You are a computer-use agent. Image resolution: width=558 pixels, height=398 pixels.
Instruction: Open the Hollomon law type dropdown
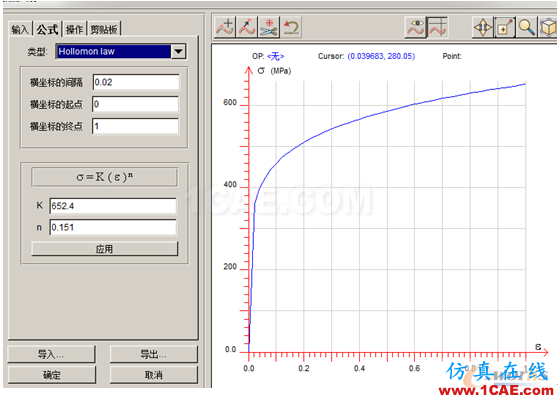(x=178, y=52)
